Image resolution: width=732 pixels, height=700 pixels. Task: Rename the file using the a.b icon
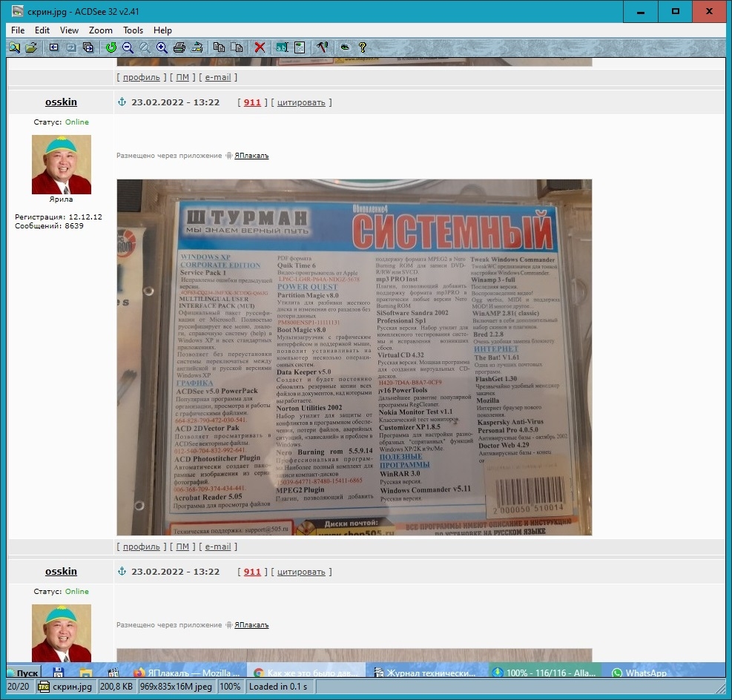[x=282, y=47]
